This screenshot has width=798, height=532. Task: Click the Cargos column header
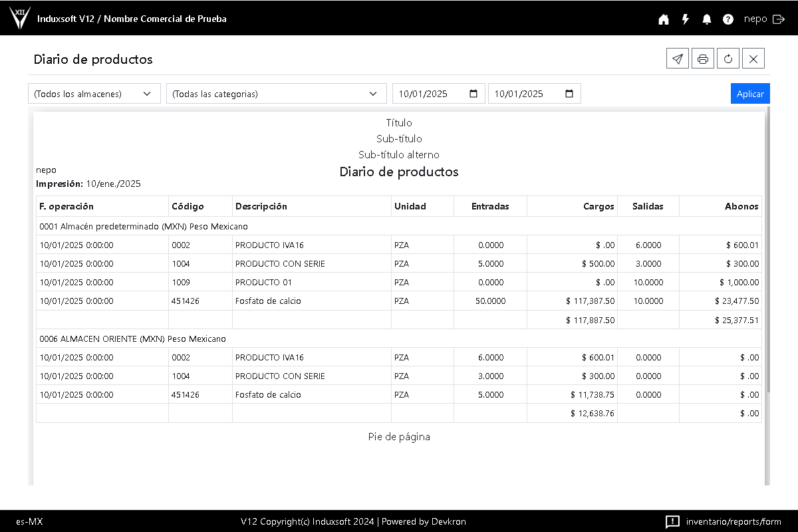click(x=598, y=206)
